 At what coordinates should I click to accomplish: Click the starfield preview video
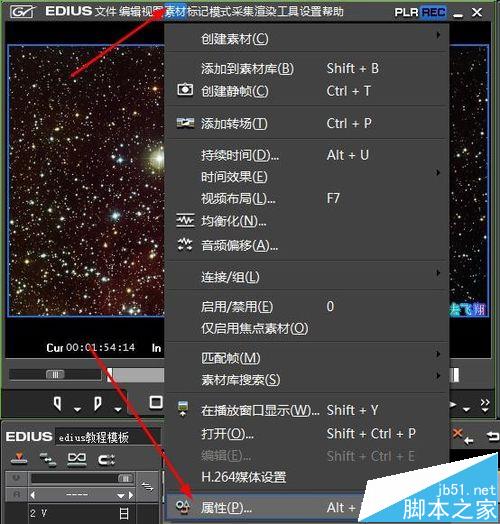[86, 180]
